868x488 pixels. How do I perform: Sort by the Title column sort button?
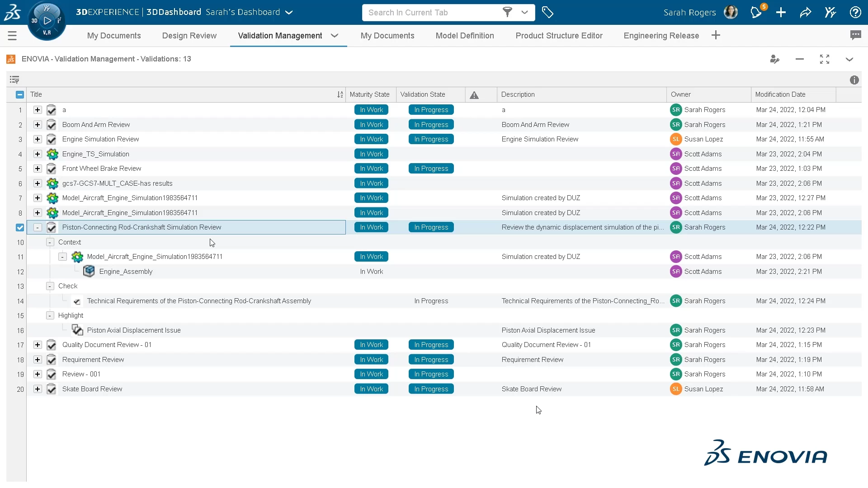click(x=340, y=95)
